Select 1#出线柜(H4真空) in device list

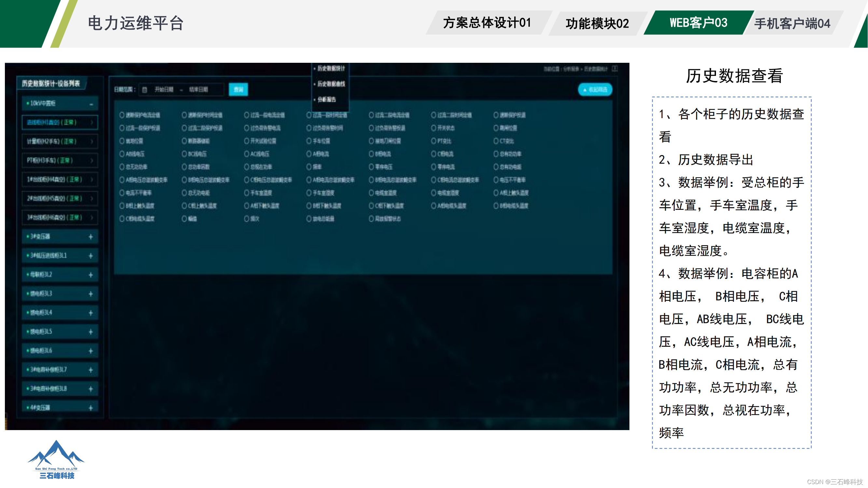pyautogui.click(x=54, y=180)
